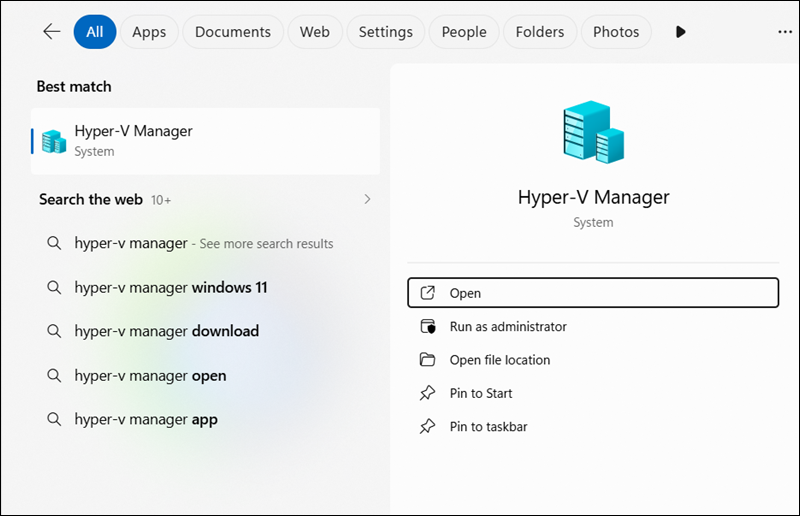
Task: Expand Search the web results chevron
Action: [367, 199]
